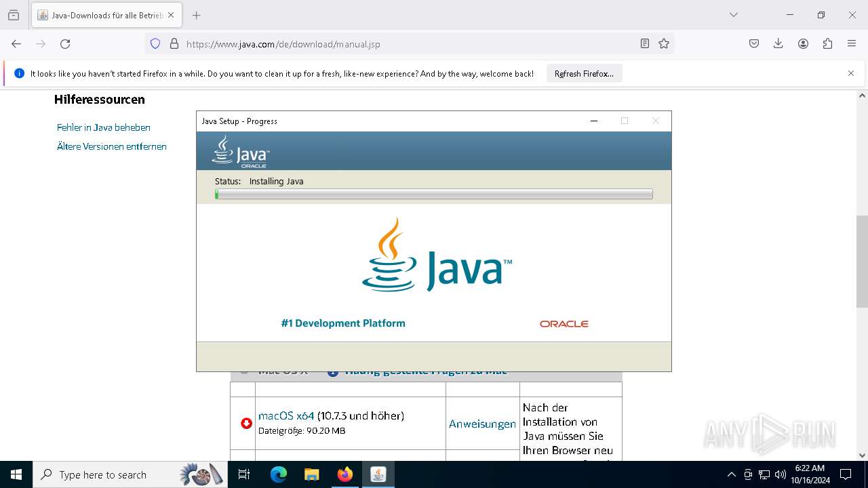
Task: Reload the page with the refresh icon
Action: click(x=65, y=43)
